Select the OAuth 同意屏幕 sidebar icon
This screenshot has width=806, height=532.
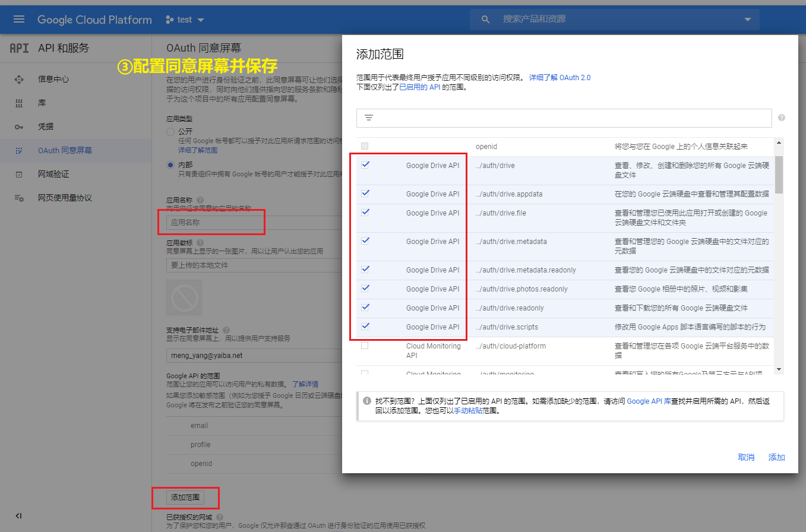pyautogui.click(x=20, y=150)
